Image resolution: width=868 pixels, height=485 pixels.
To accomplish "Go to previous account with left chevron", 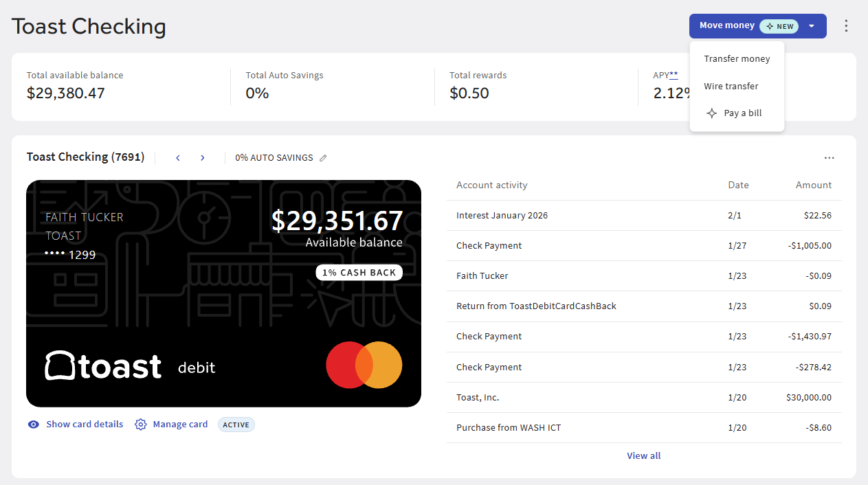I will 178,158.
